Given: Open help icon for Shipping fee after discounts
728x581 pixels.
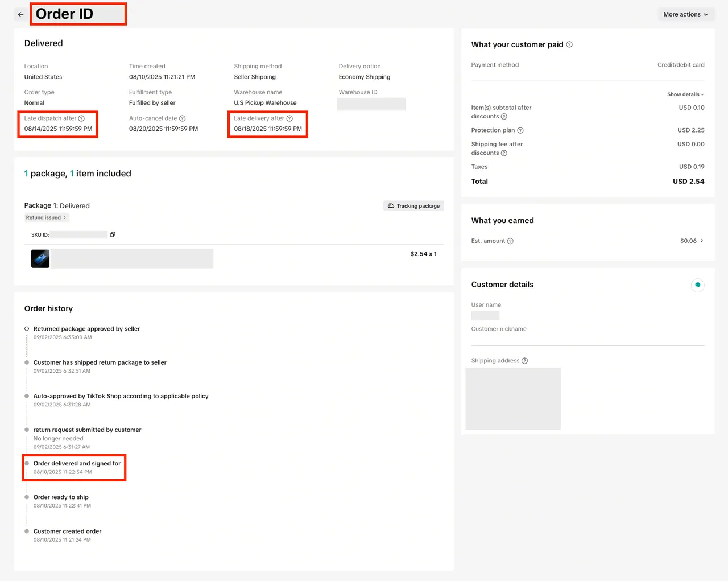Looking at the screenshot, I should click(504, 153).
